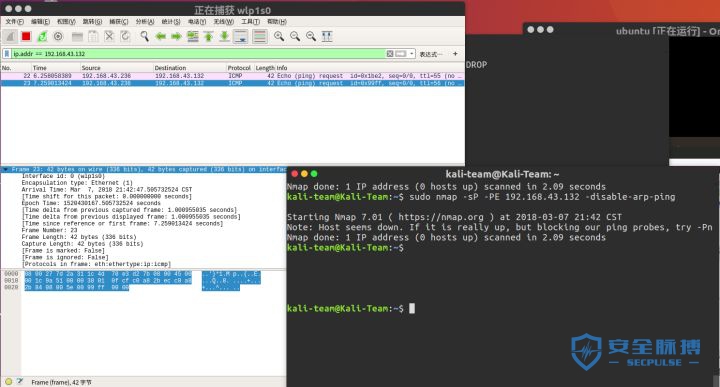
Task: Zoom out on the packet text
Action: tap(295, 36)
